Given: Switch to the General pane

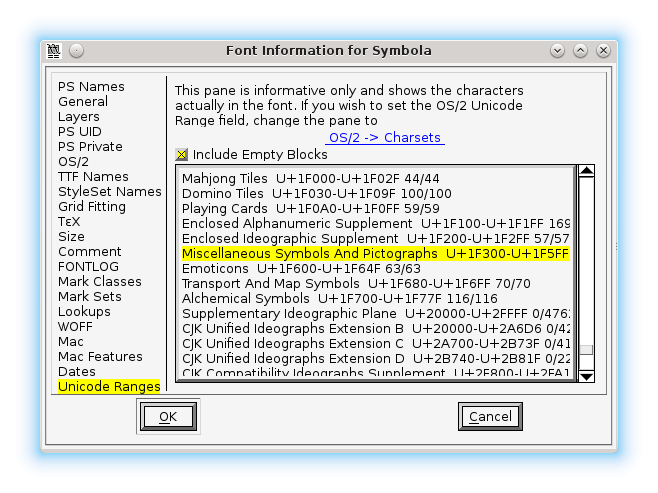Looking at the screenshot, I should point(83,102).
